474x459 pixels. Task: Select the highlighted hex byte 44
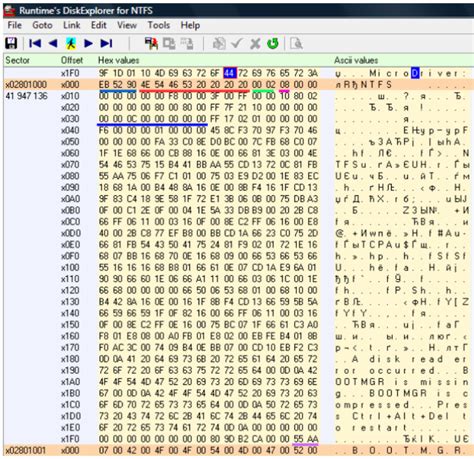pyautogui.click(x=230, y=73)
